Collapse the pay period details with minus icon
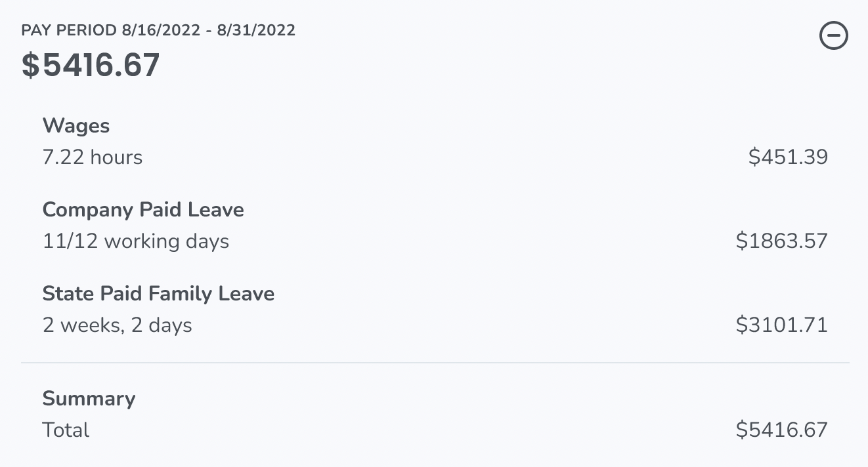Viewport: 868px width, 467px height. 834,36
